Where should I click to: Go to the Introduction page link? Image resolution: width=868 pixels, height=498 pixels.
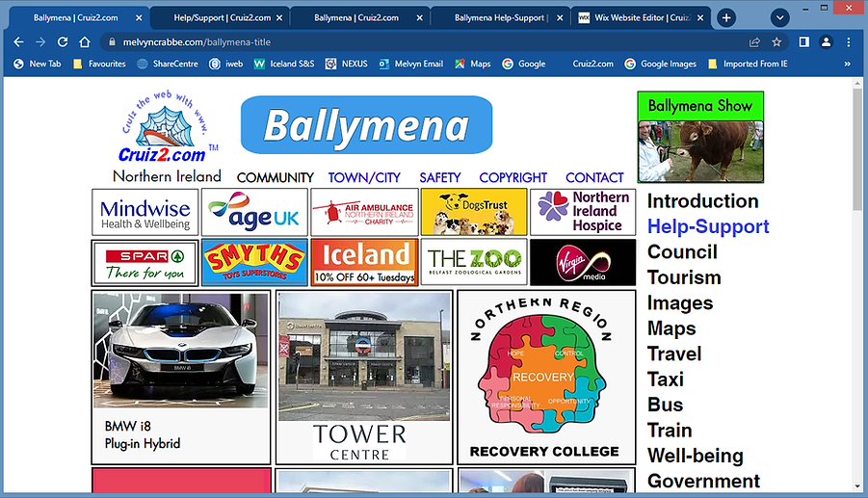coord(703,201)
